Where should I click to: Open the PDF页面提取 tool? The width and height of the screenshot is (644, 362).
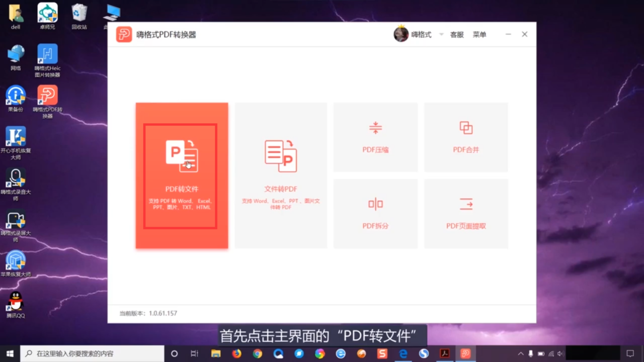click(x=465, y=213)
